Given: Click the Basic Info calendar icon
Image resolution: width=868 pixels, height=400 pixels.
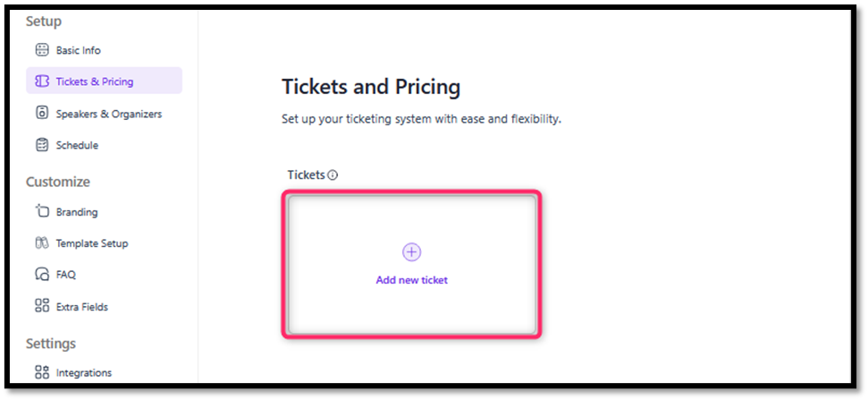Looking at the screenshot, I should point(41,50).
